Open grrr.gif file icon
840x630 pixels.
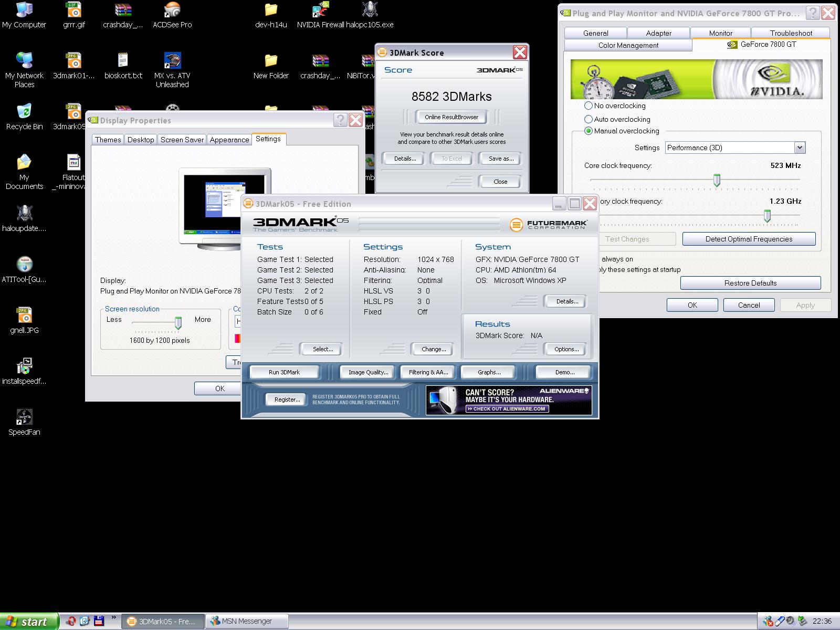click(x=74, y=15)
